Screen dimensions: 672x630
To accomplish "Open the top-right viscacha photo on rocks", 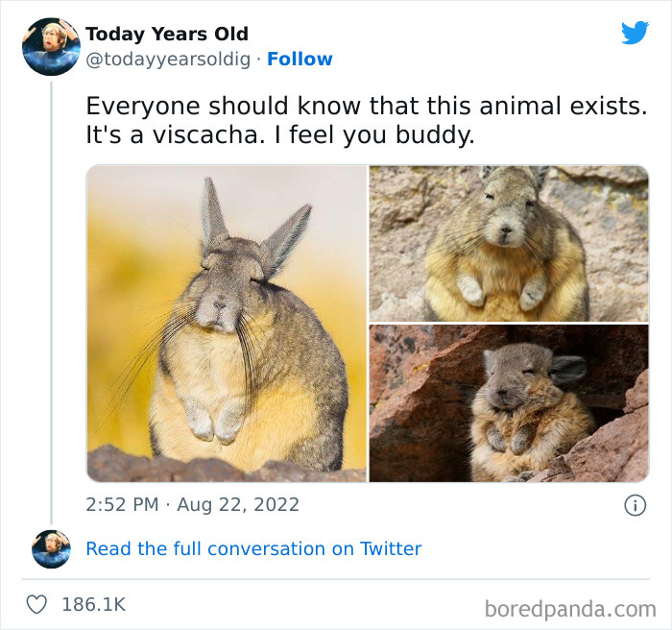I will click(509, 243).
